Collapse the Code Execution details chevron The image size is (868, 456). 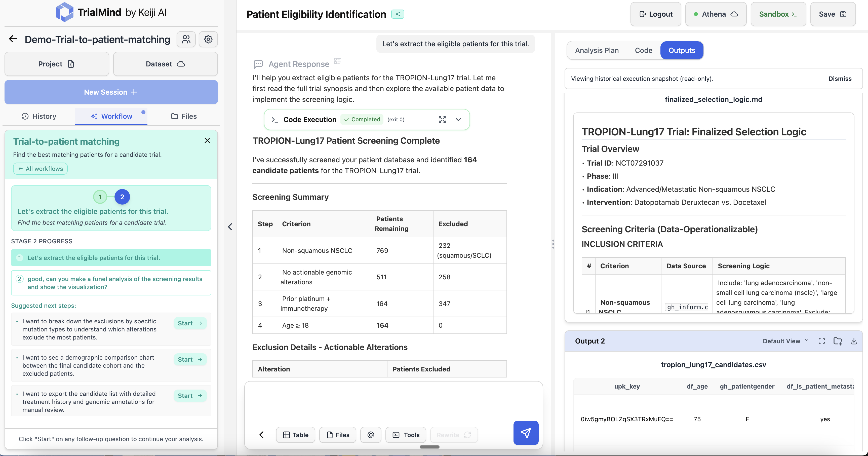point(458,119)
